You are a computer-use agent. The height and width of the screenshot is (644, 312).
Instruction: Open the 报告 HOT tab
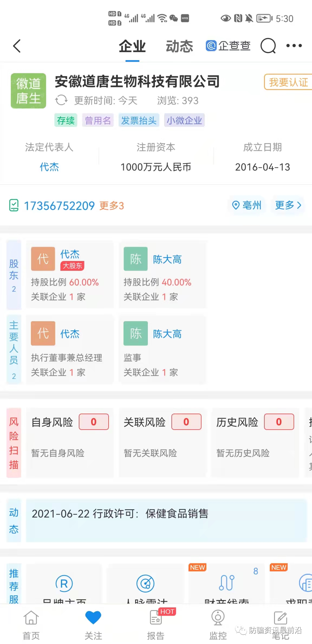click(x=156, y=625)
